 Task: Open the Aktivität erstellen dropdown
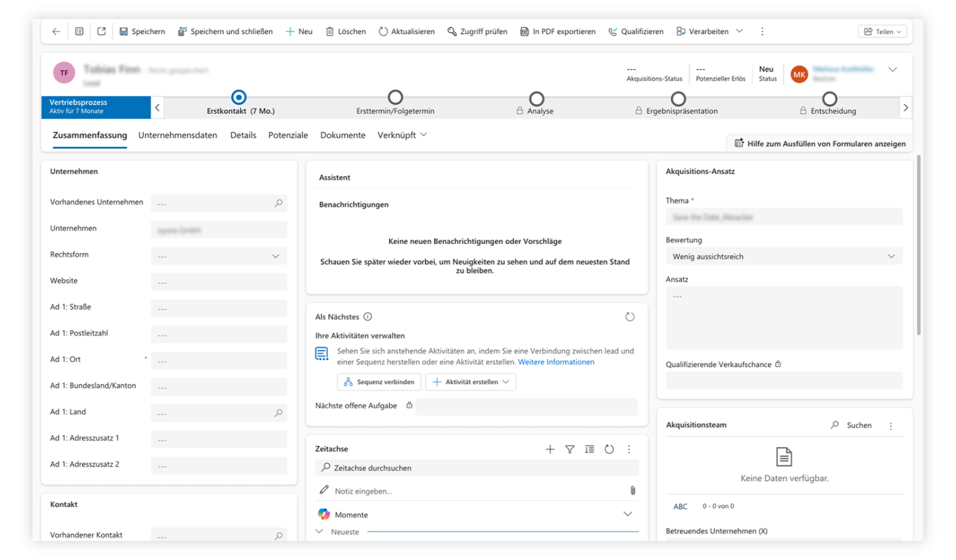471,382
